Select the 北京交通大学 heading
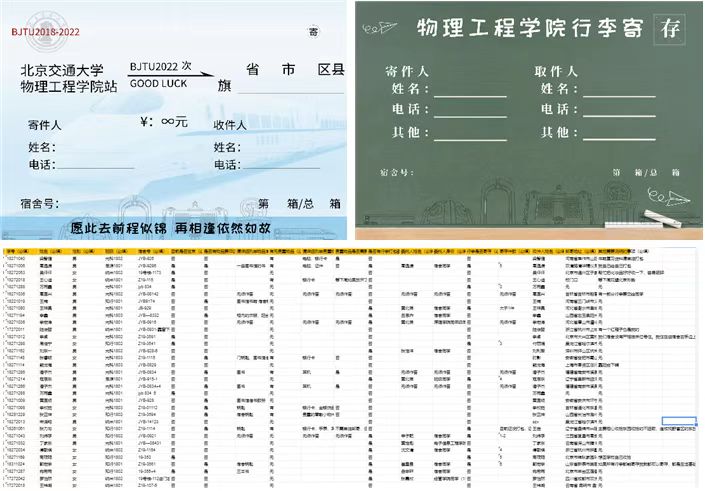This screenshot has height=491, width=705. pyautogui.click(x=62, y=70)
